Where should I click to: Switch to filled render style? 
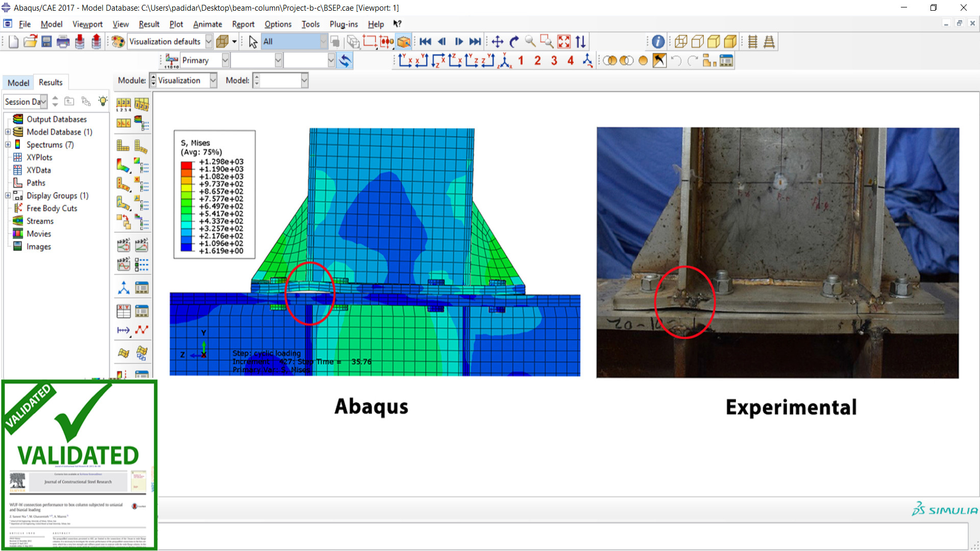click(714, 42)
